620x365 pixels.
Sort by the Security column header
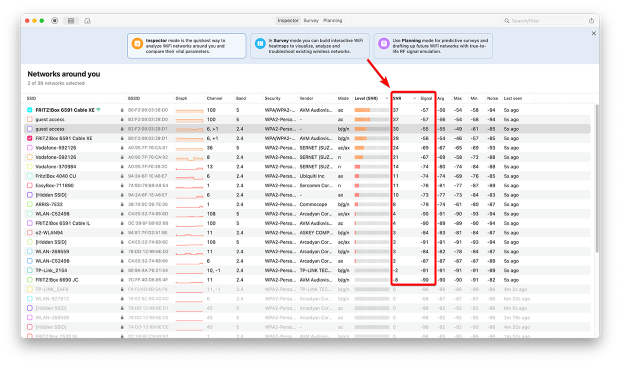point(272,98)
